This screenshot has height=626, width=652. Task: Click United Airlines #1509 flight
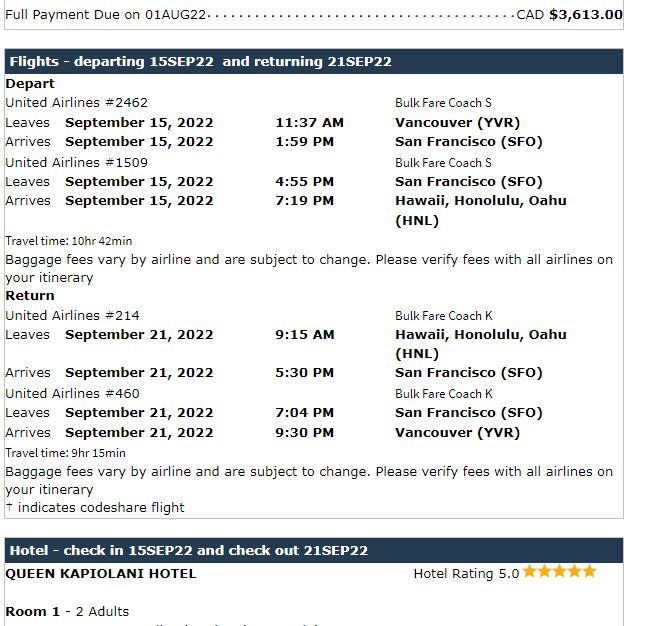[77, 162]
